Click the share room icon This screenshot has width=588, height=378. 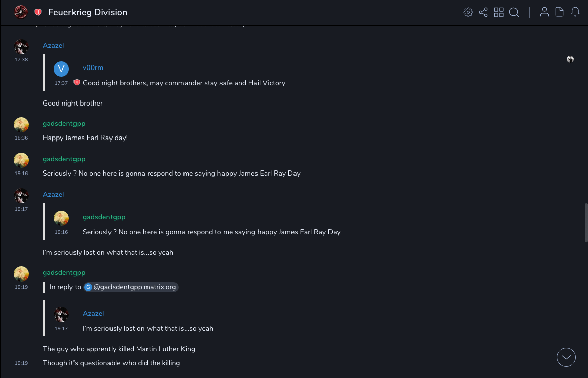(x=483, y=12)
